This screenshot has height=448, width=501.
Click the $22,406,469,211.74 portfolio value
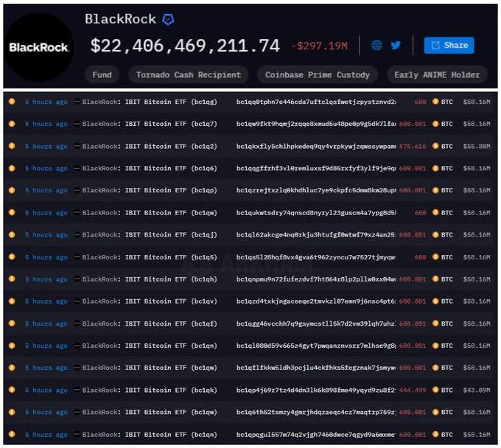[x=185, y=46]
